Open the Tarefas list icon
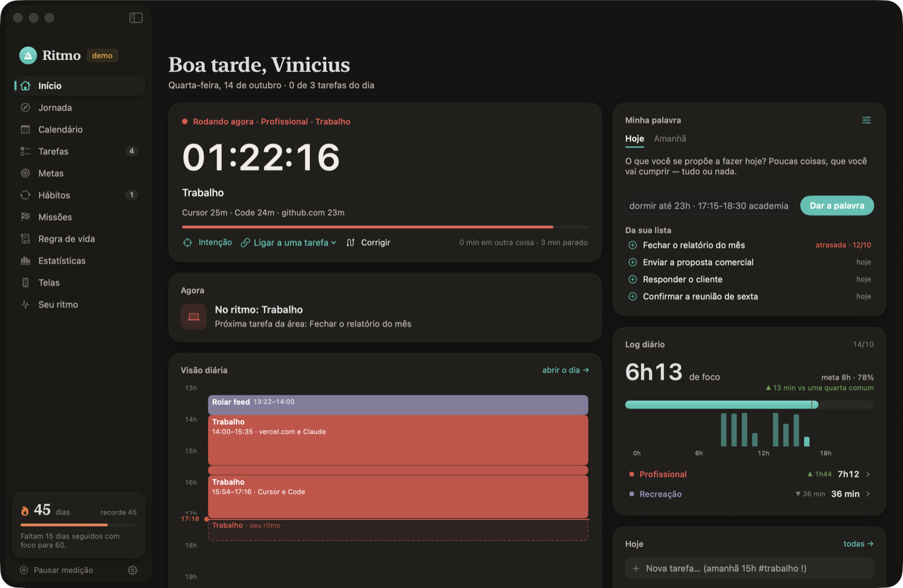 point(25,151)
